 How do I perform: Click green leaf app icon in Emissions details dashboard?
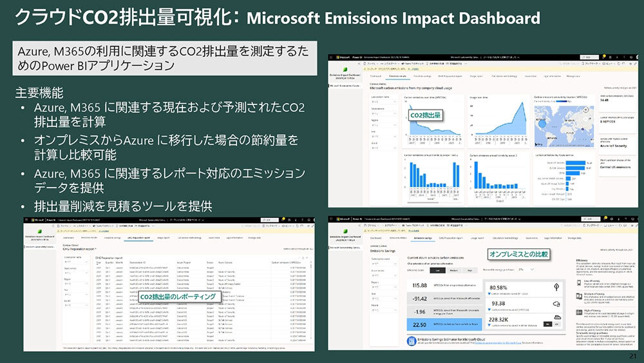(x=345, y=70)
